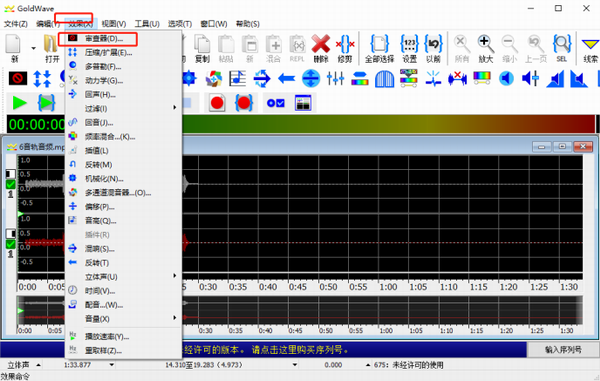Start playback with the green Play button
The width and height of the screenshot is (600, 381).
[20, 103]
